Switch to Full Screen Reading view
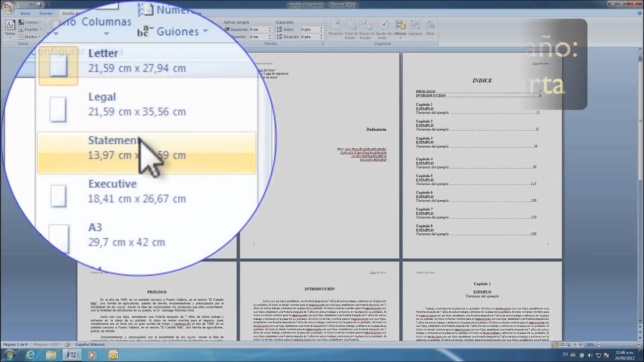 (562, 345)
